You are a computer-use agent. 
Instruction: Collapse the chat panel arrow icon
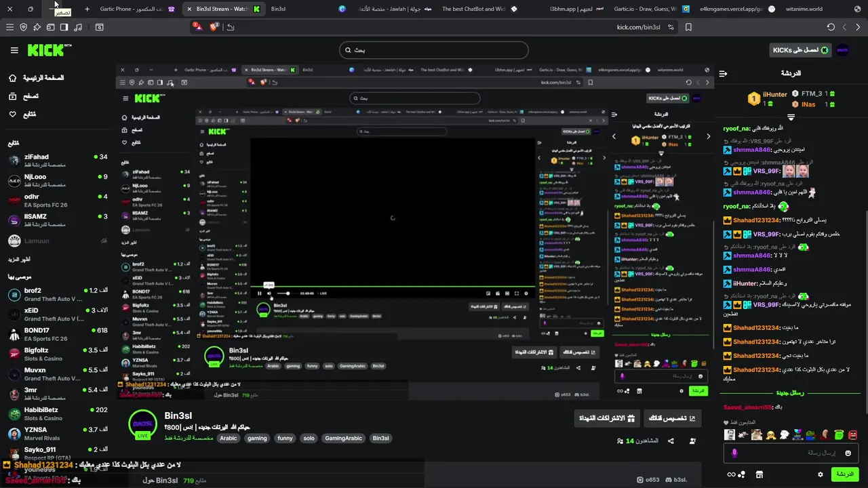click(723, 73)
